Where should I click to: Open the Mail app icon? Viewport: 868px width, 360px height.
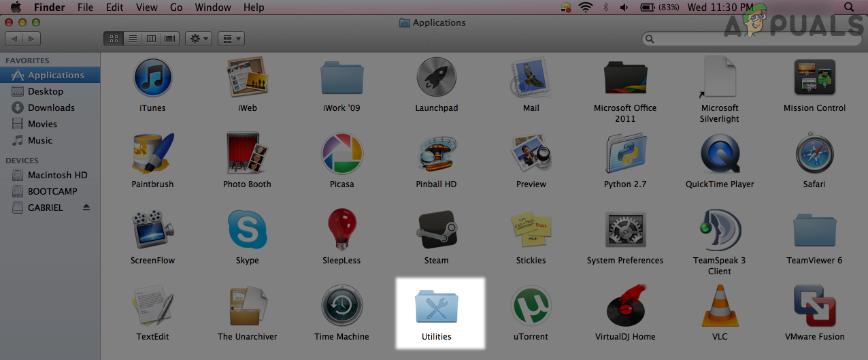pyautogui.click(x=531, y=78)
